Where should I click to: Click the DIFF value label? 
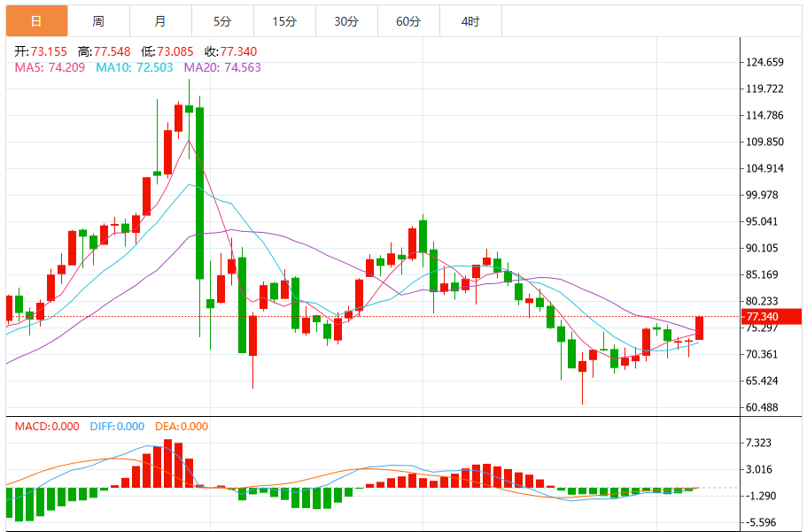point(117,427)
